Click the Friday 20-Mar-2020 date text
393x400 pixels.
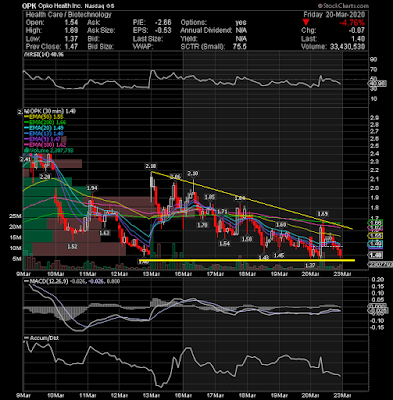click(334, 15)
